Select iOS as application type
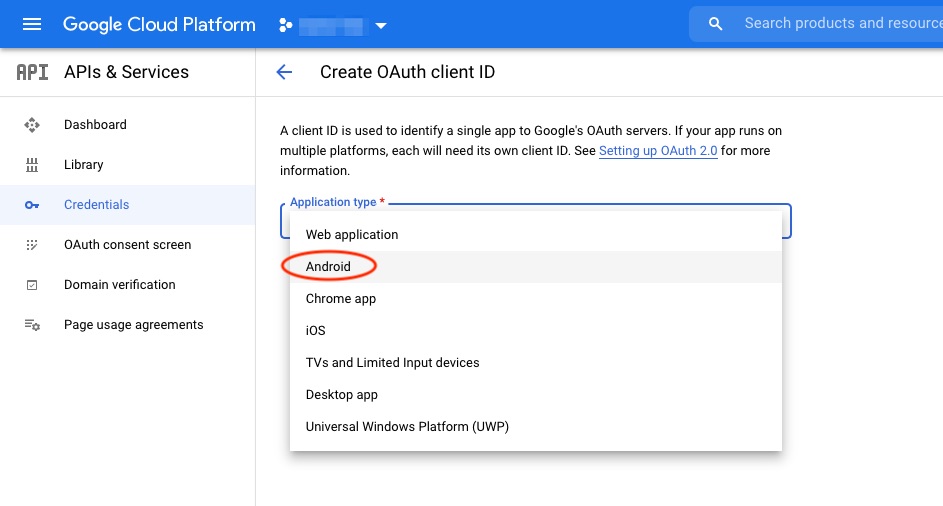Image resolution: width=943 pixels, height=506 pixels. tap(536, 330)
